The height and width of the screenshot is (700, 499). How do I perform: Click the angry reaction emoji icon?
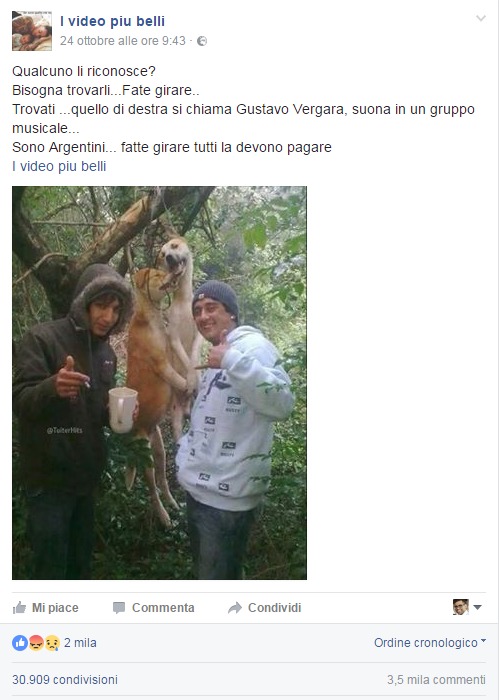click(x=36, y=643)
